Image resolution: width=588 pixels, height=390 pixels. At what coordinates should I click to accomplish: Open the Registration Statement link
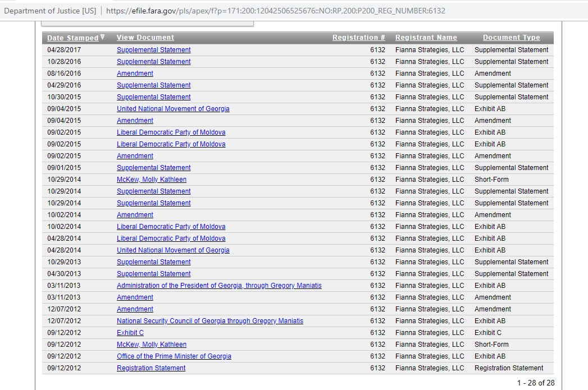coord(151,368)
